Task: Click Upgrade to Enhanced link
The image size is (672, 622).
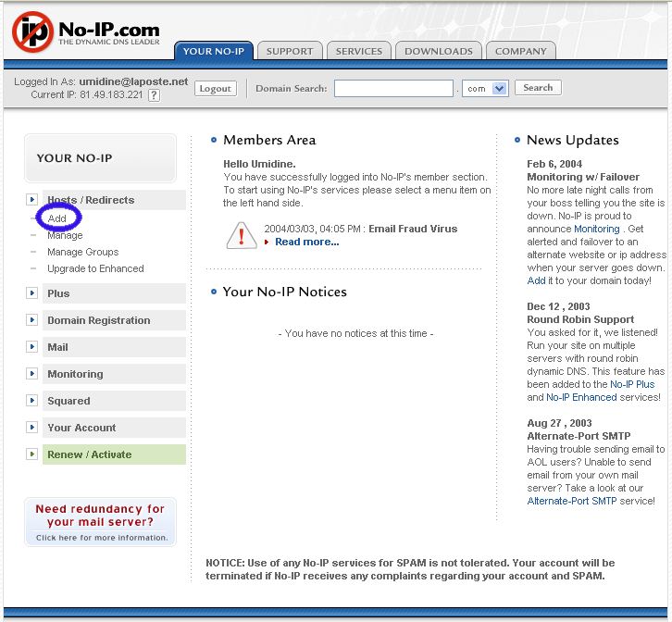Action: (x=95, y=268)
